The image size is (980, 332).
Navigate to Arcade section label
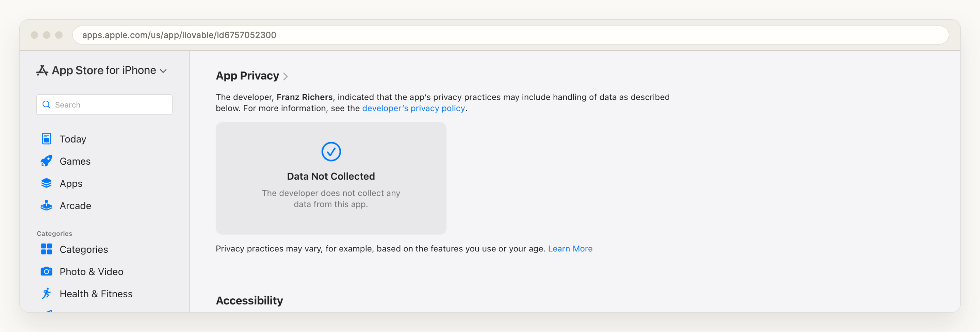(x=75, y=206)
